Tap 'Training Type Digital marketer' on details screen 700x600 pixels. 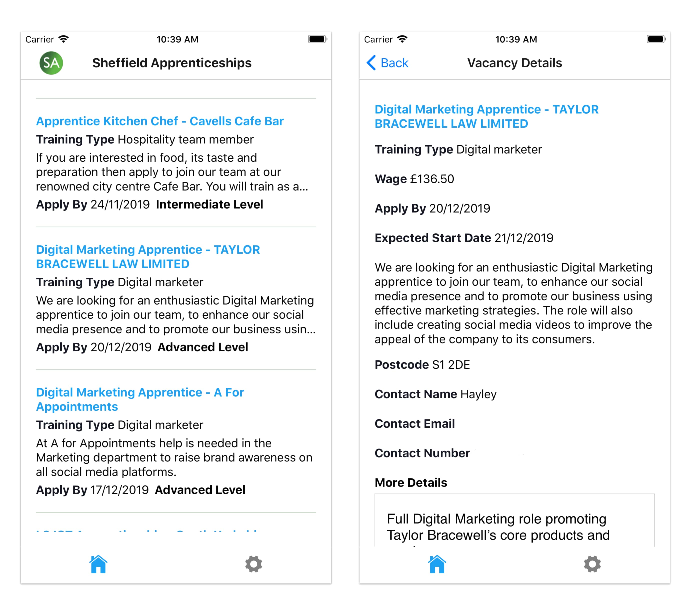tap(458, 149)
